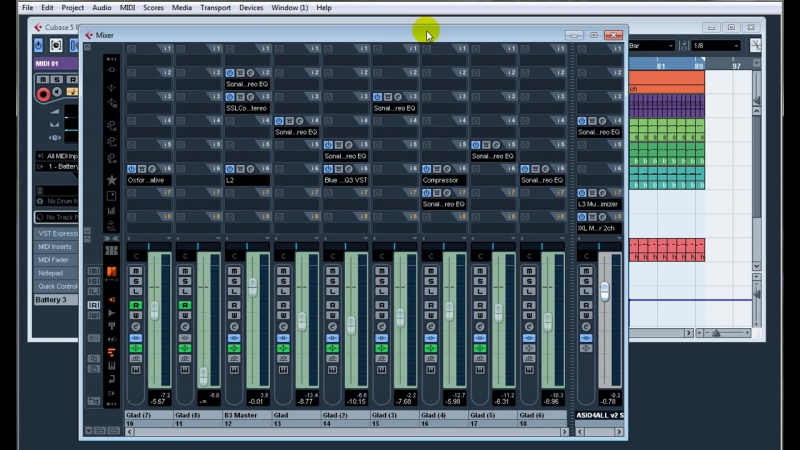This screenshot has width=800, height=450.
Task: Mute the Glad (7) channel
Action: point(136,271)
